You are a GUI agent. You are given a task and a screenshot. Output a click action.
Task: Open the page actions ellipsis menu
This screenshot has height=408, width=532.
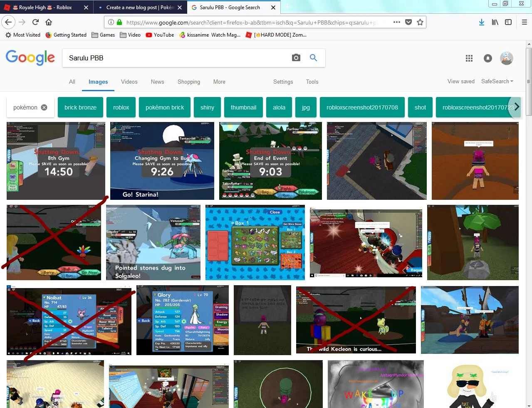coord(396,22)
